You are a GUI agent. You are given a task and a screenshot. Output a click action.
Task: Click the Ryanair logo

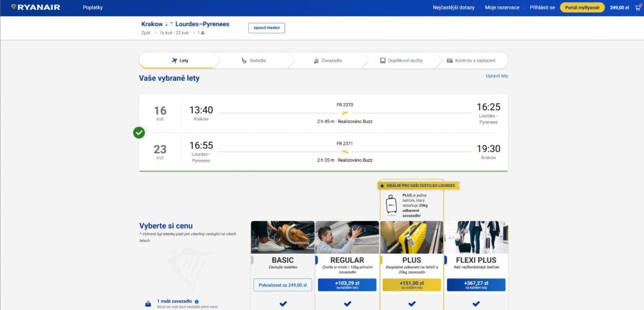pyautogui.click(x=35, y=8)
